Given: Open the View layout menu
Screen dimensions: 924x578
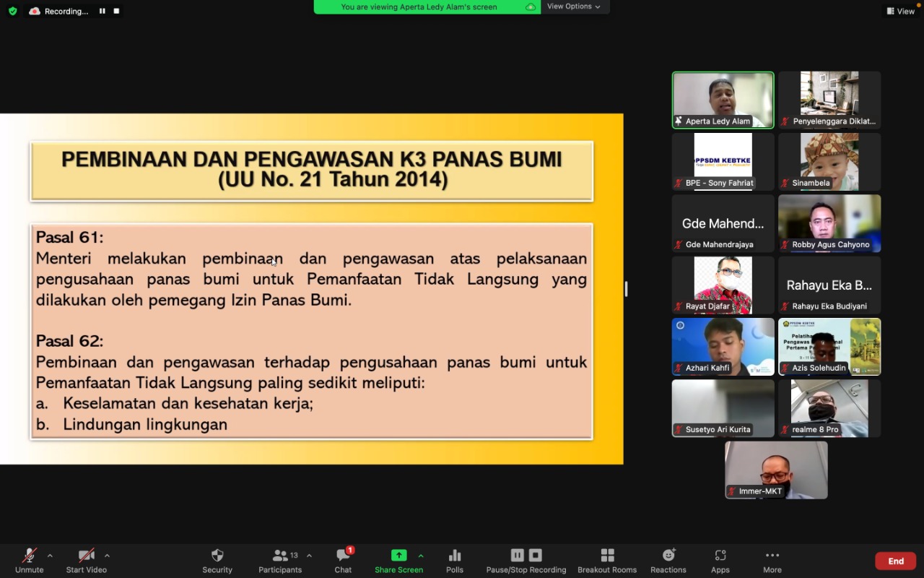Looking at the screenshot, I should pyautogui.click(x=900, y=11).
